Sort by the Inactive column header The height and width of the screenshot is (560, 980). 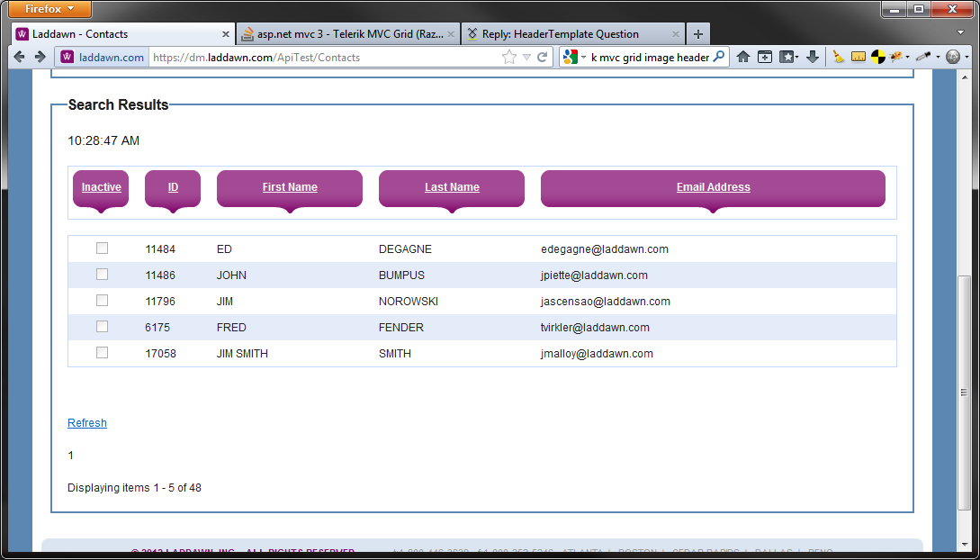click(x=102, y=187)
